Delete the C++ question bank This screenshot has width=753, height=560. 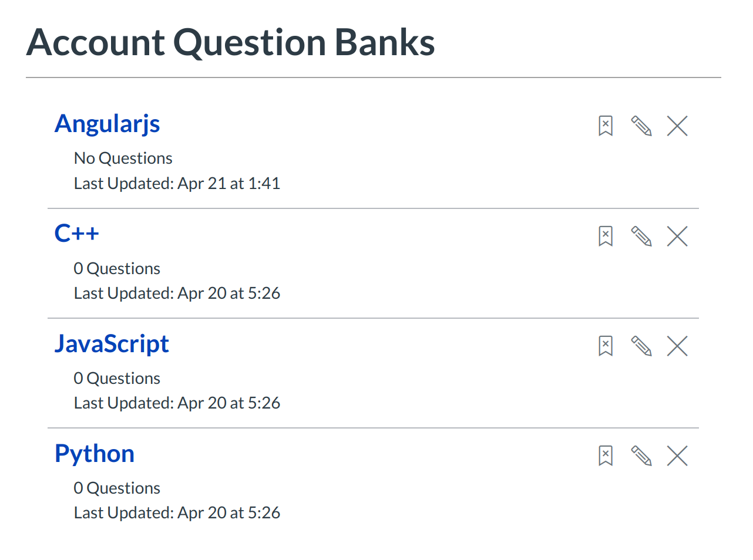click(x=677, y=236)
